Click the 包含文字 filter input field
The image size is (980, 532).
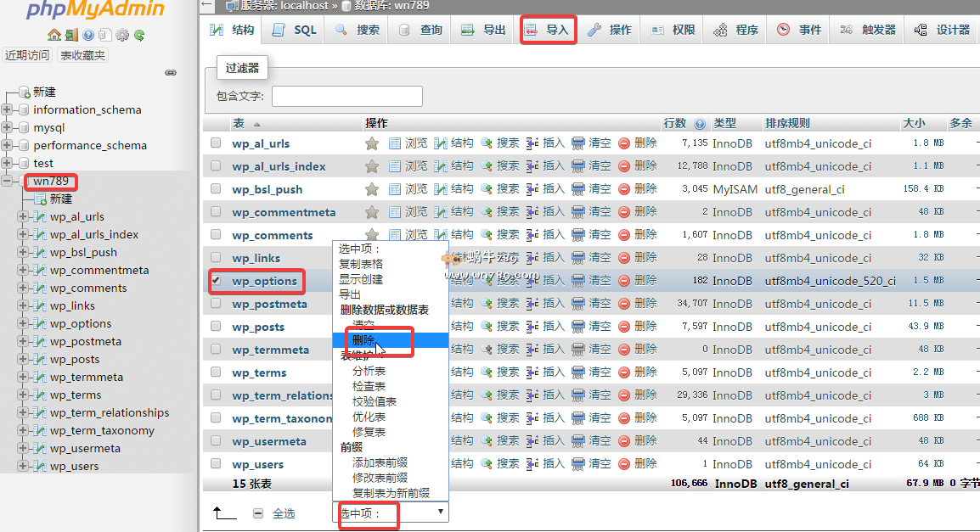tap(346, 96)
